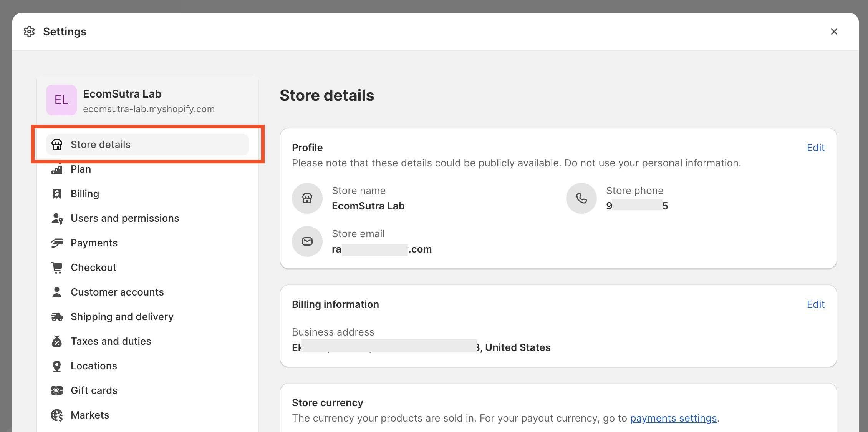Viewport: 868px width, 432px height.
Task: Click the Settings gear icon top-left
Action: pyautogui.click(x=29, y=32)
